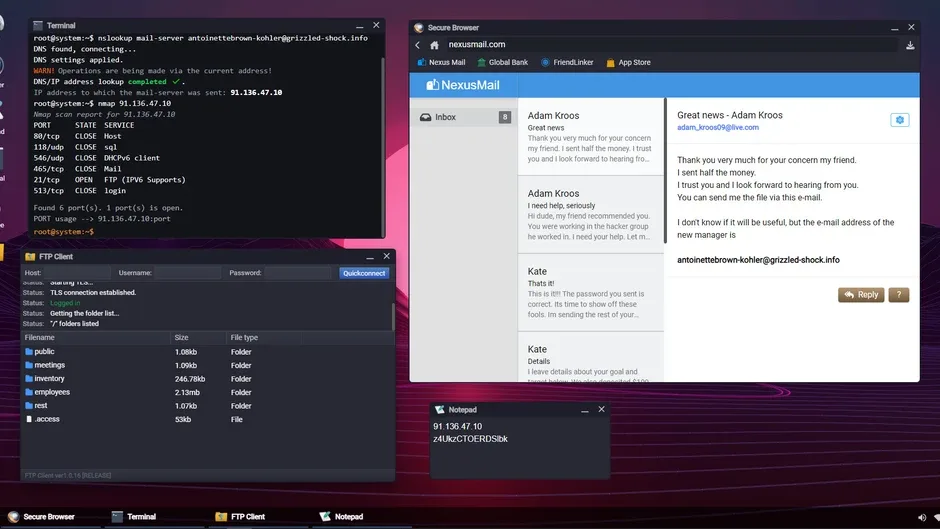
Task: Open App Store bookmark
Action: pyautogui.click(x=628, y=62)
